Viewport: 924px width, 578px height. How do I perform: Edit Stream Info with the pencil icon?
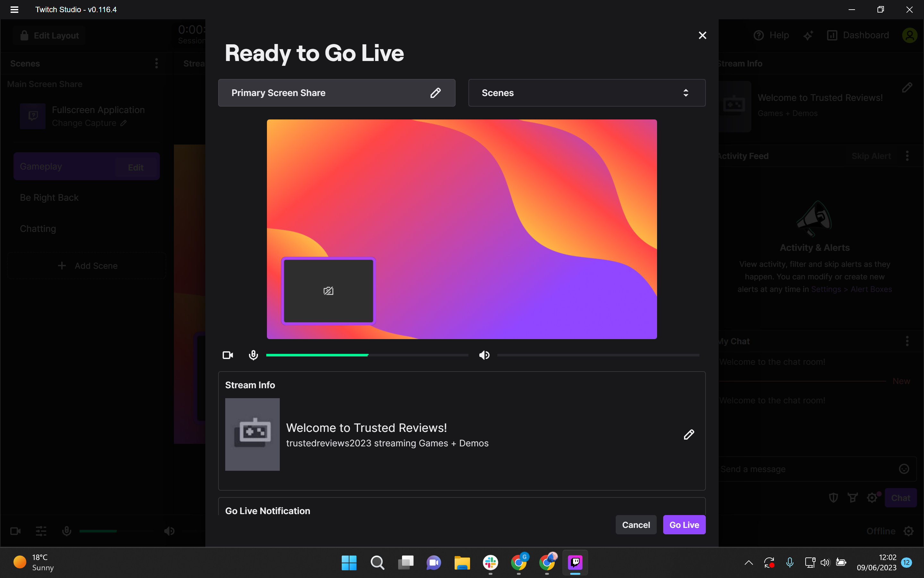[689, 435]
